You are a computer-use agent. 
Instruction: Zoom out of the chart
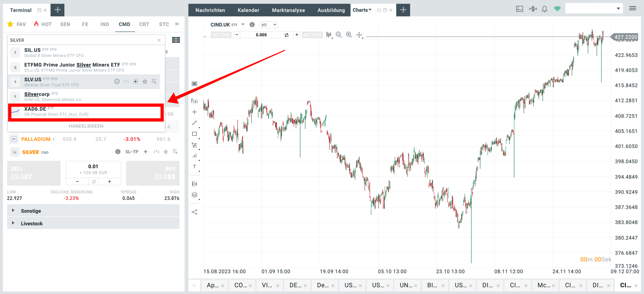point(339,35)
